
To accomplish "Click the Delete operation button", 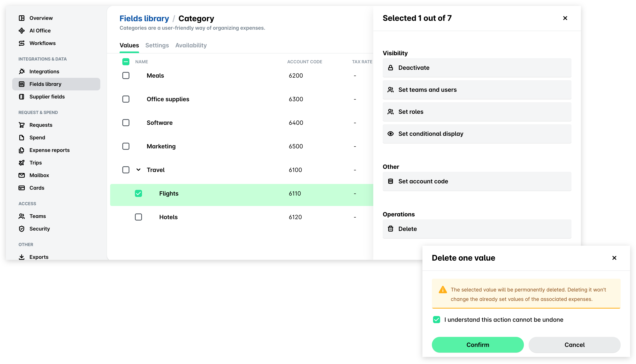I will point(477,229).
